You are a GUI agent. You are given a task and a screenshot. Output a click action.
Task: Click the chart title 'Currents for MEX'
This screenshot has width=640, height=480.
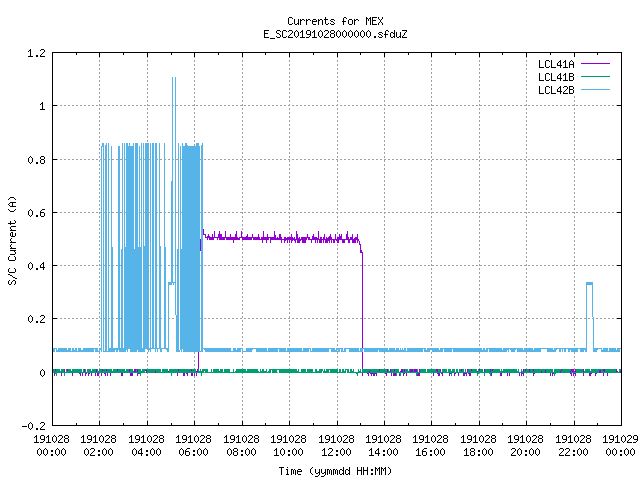pos(335,21)
